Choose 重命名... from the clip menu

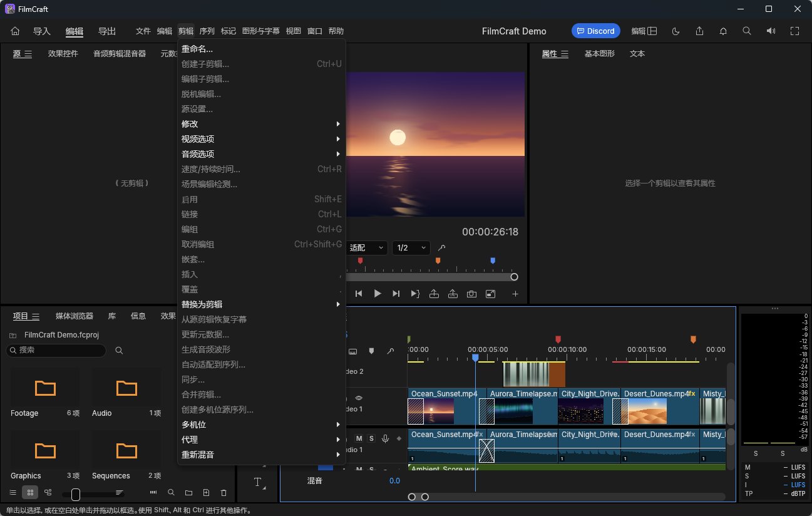[261, 49]
